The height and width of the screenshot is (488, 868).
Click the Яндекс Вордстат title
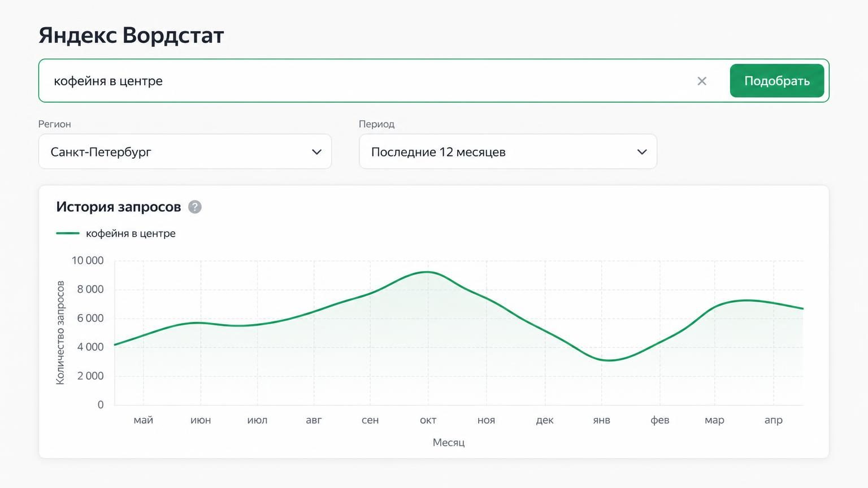point(131,35)
